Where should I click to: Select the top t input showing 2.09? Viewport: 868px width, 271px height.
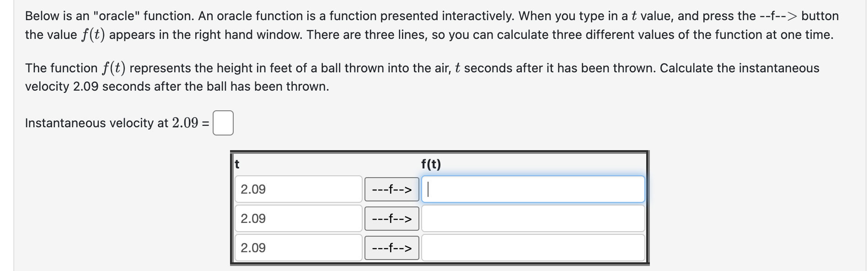click(297, 189)
